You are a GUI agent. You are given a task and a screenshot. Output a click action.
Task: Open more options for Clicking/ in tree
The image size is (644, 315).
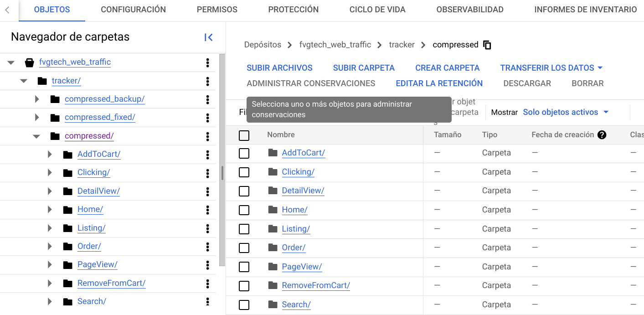pyautogui.click(x=208, y=173)
